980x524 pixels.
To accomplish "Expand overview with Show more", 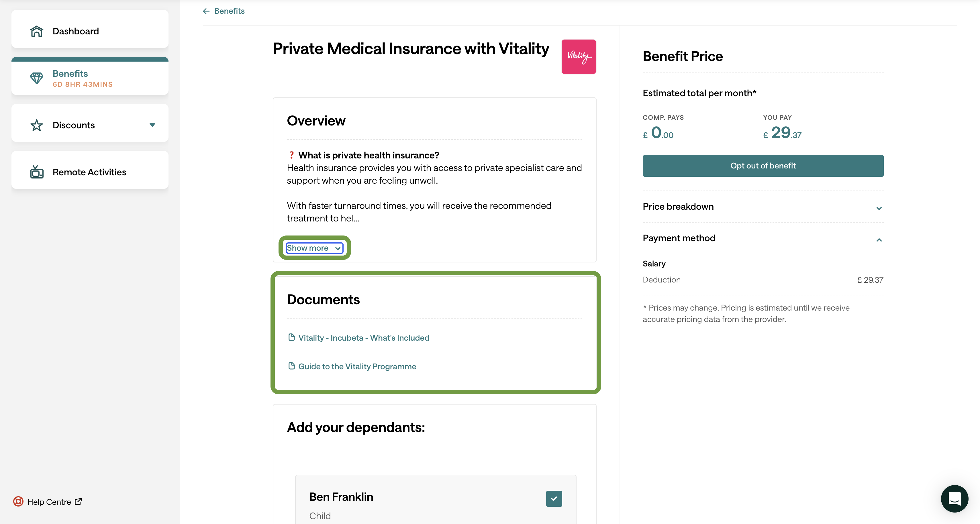I will click(314, 248).
